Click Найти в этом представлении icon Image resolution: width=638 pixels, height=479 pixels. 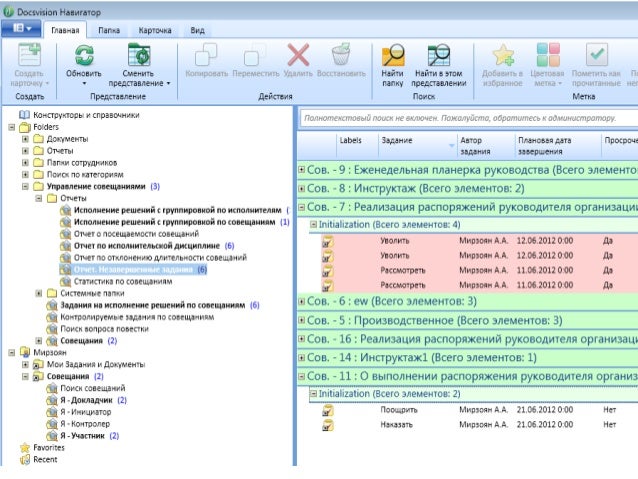(x=439, y=55)
